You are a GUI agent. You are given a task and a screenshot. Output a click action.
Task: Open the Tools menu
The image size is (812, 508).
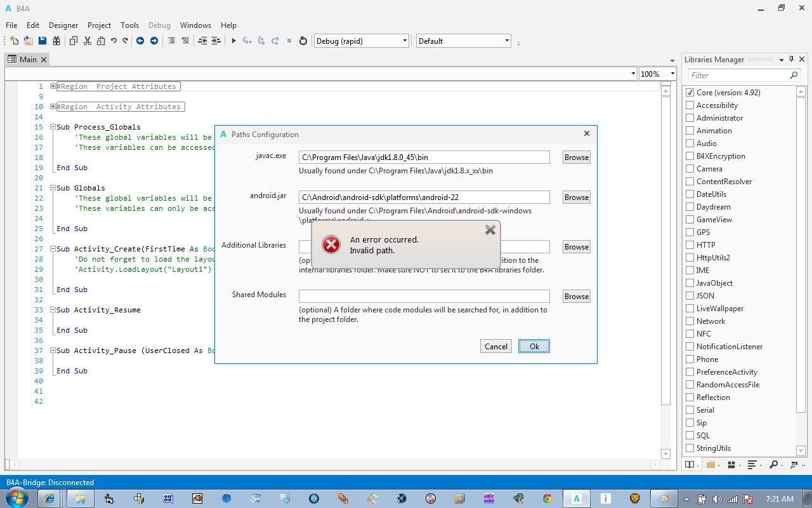pyautogui.click(x=129, y=25)
